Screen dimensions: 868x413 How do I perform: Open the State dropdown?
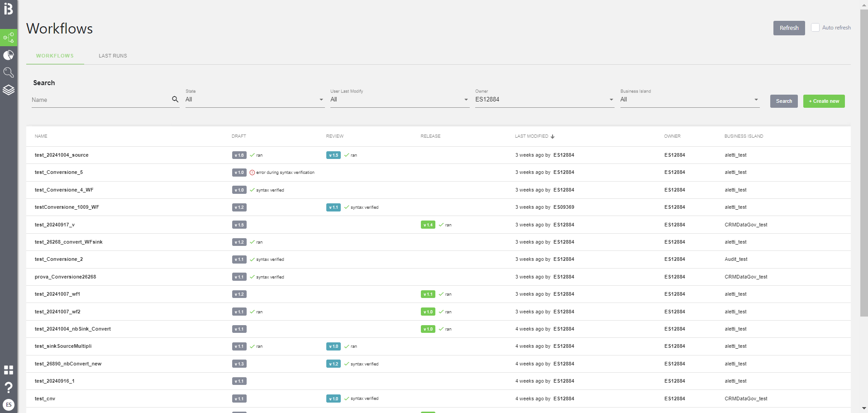(321, 100)
